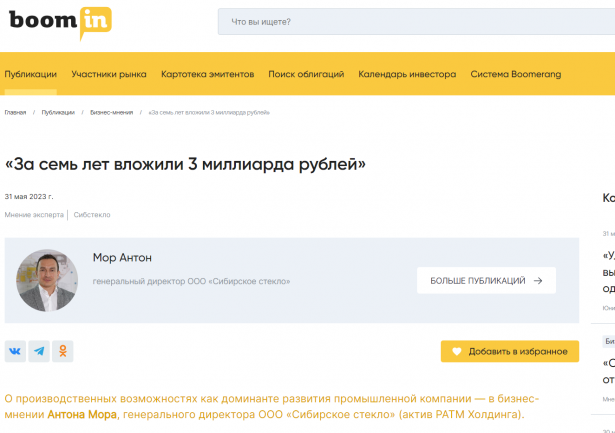Open the Публикации menu item

[31, 74]
